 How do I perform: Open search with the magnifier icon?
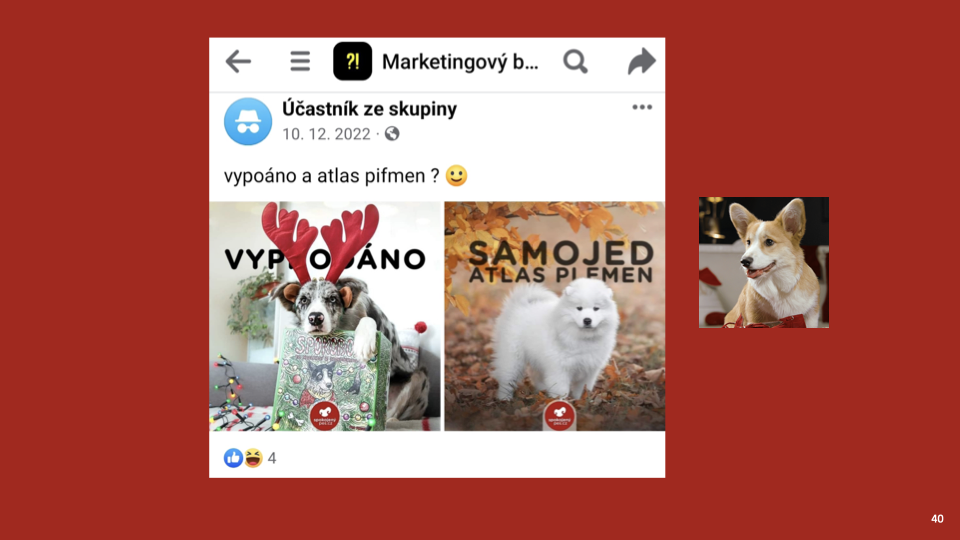pyautogui.click(x=575, y=61)
